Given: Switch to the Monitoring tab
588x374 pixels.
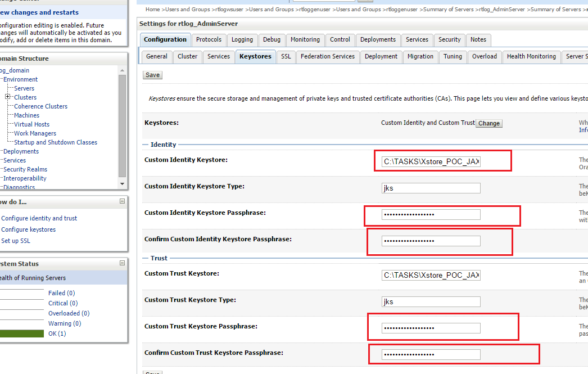Looking at the screenshot, I should (305, 40).
